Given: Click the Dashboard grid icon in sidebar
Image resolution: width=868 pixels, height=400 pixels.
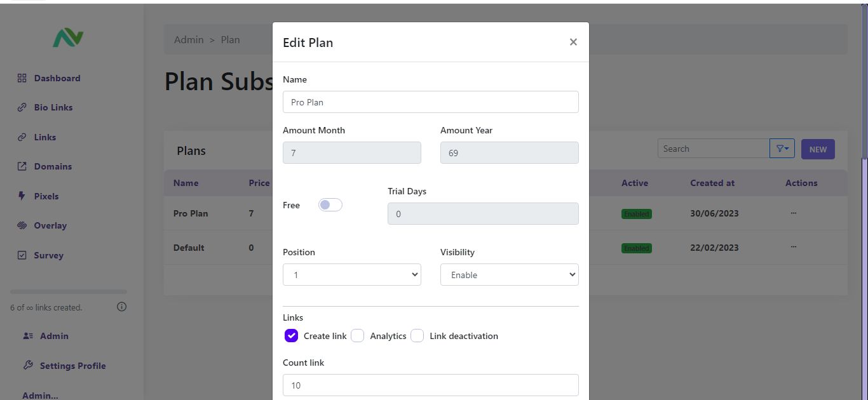Looking at the screenshot, I should coord(22,78).
